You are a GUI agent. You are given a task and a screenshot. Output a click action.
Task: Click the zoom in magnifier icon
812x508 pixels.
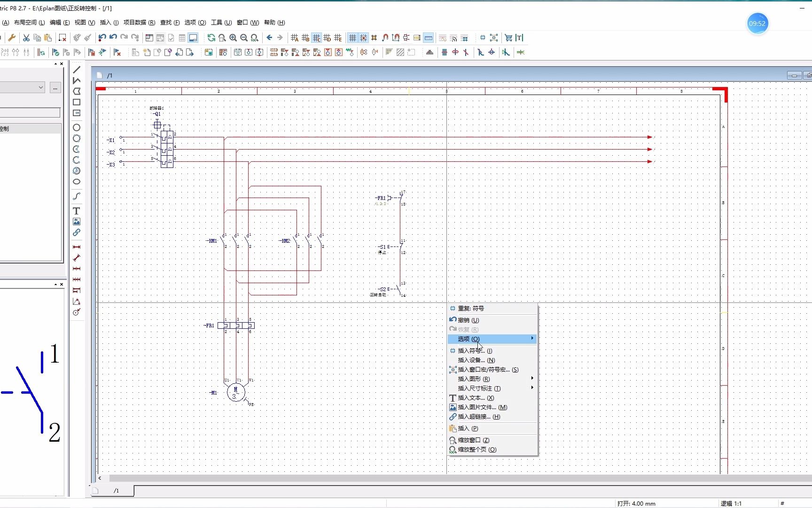(233, 38)
